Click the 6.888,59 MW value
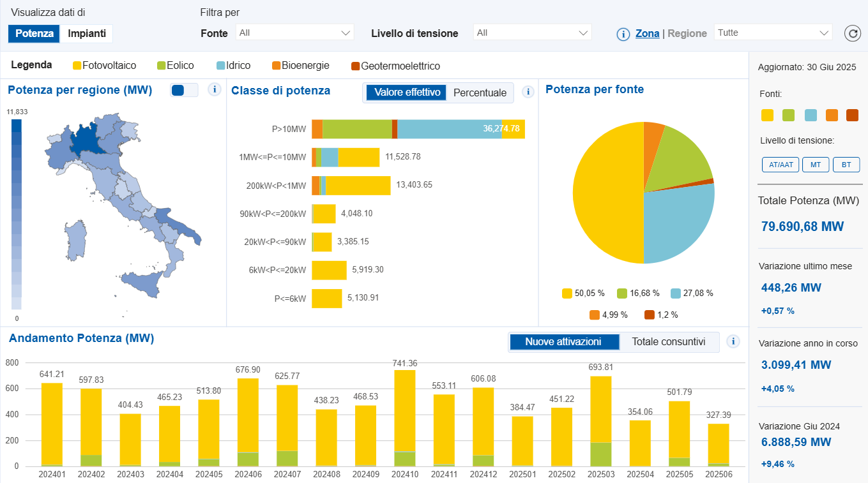Image resolution: width=868 pixels, height=483 pixels. click(x=796, y=442)
